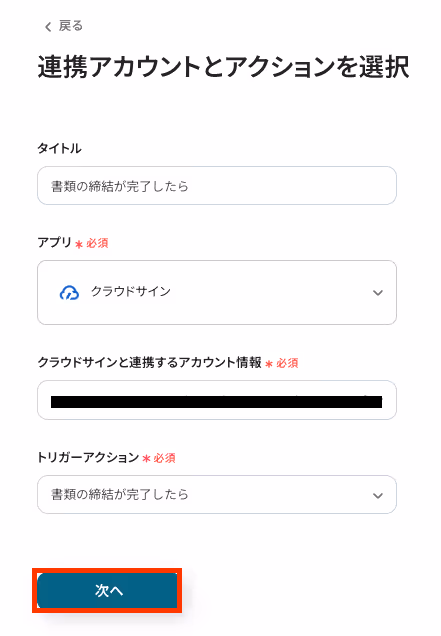441x636 pixels.
Task: Select the redacted account information field
Action: (x=217, y=400)
